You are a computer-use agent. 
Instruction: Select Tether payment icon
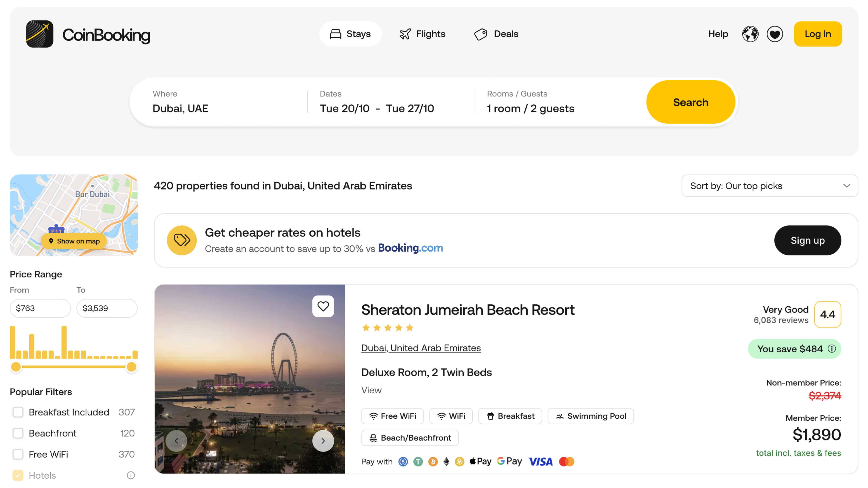[418, 461]
